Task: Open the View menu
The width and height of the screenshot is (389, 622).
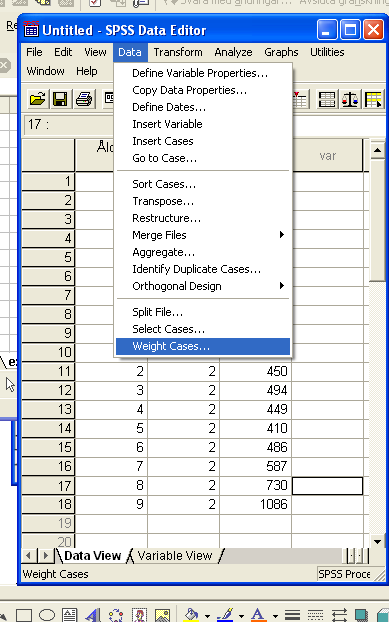Action: click(95, 52)
